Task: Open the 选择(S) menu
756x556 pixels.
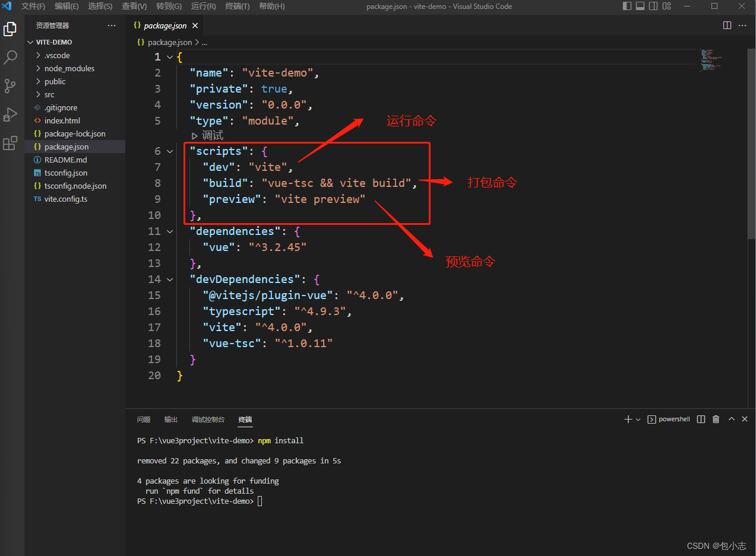Action: (100, 7)
